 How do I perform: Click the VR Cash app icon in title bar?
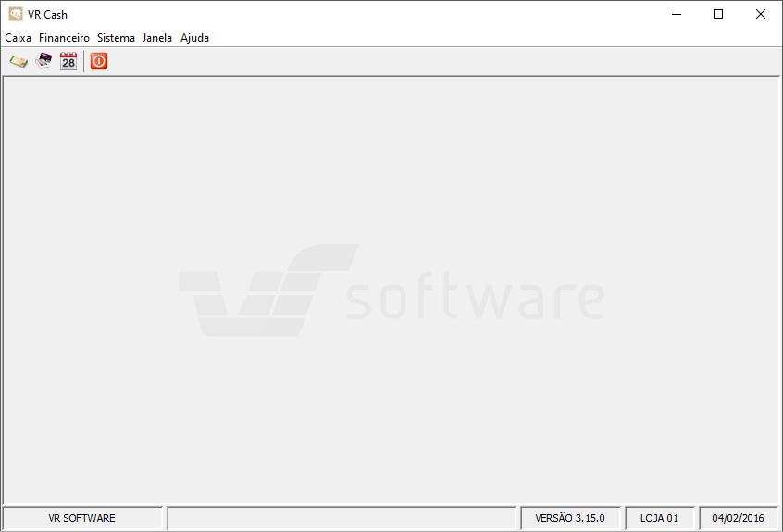pyautogui.click(x=16, y=14)
